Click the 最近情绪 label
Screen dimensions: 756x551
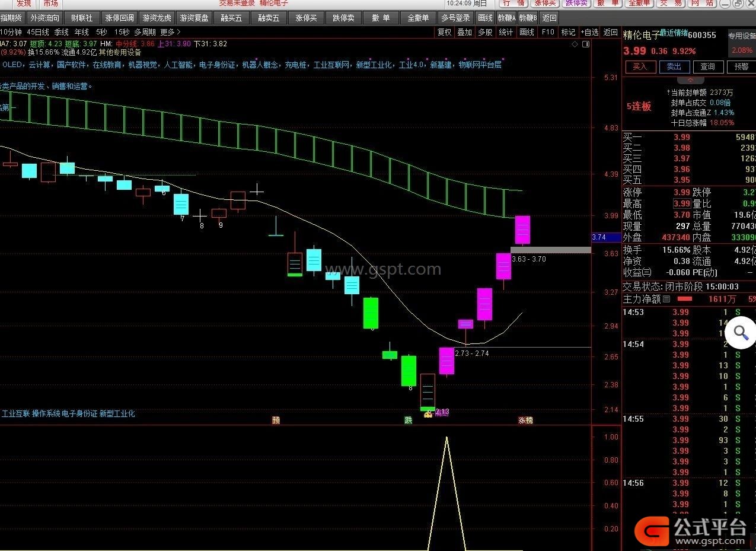(x=674, y=33)
